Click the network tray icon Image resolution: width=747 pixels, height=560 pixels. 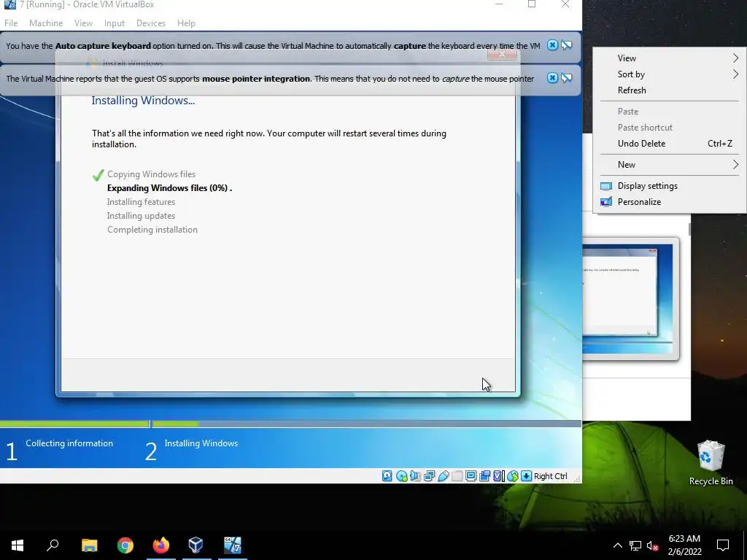coord(635,545)
